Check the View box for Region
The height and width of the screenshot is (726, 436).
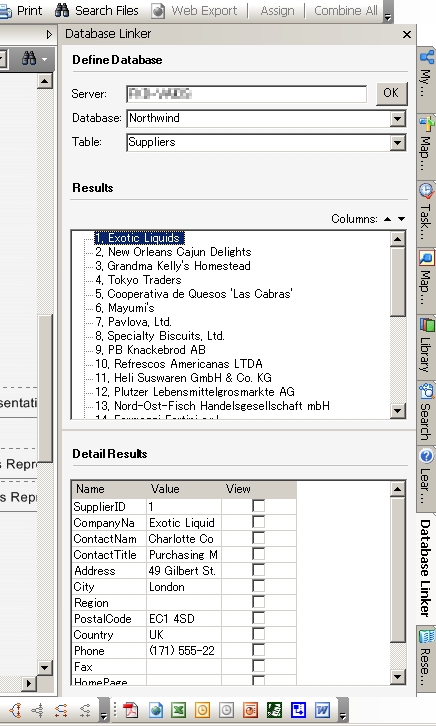259,602
